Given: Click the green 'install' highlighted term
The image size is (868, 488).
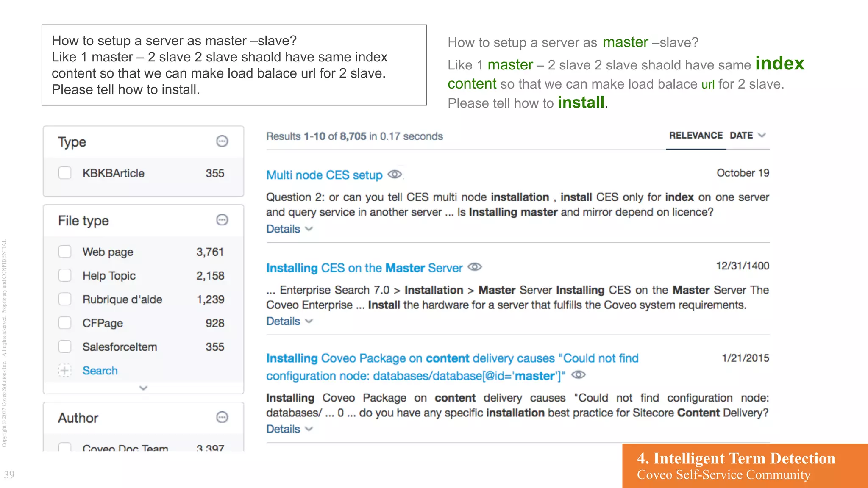Looking at the screenshot, I should 581,102.
